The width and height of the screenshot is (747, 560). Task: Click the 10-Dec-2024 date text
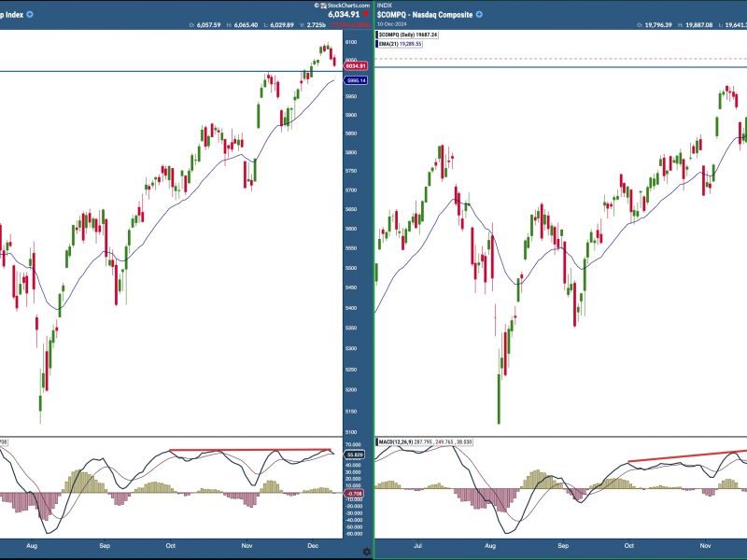coord(392,24)
